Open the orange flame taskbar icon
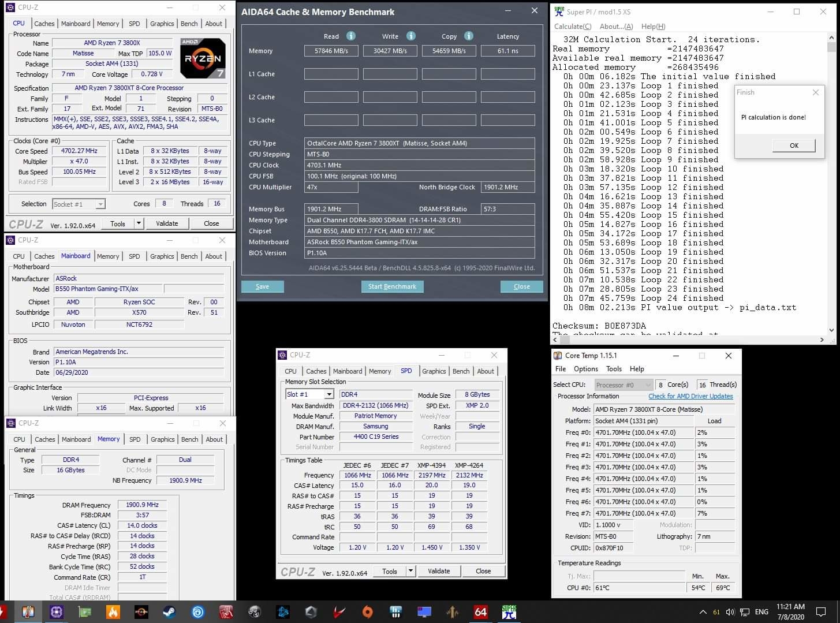The image size is (840, 623). pyautogui.click(x=113, y=611)
